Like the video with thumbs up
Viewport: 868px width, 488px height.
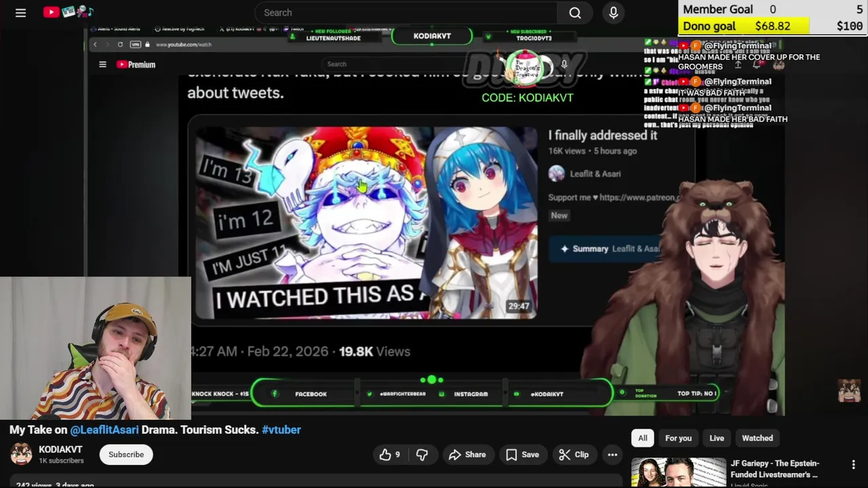pyautogui.click(x=390, y=455)
